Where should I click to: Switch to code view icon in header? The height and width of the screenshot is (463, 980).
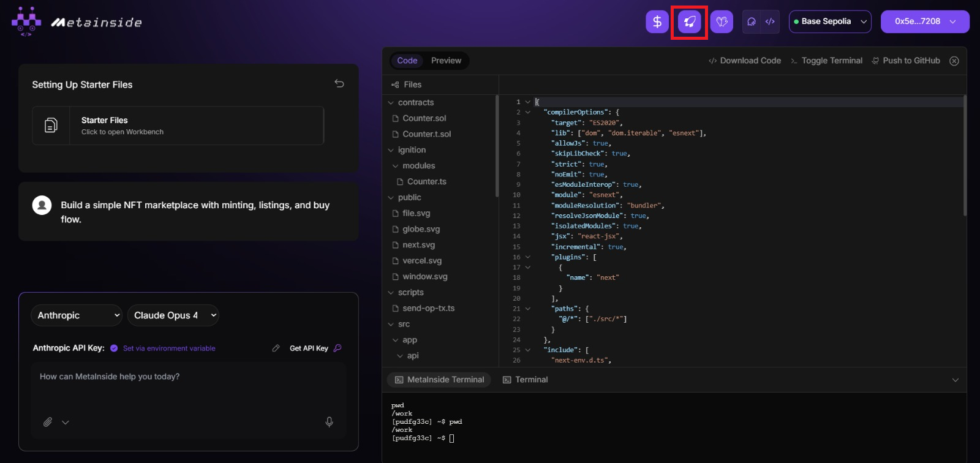[x=770, y=22]
